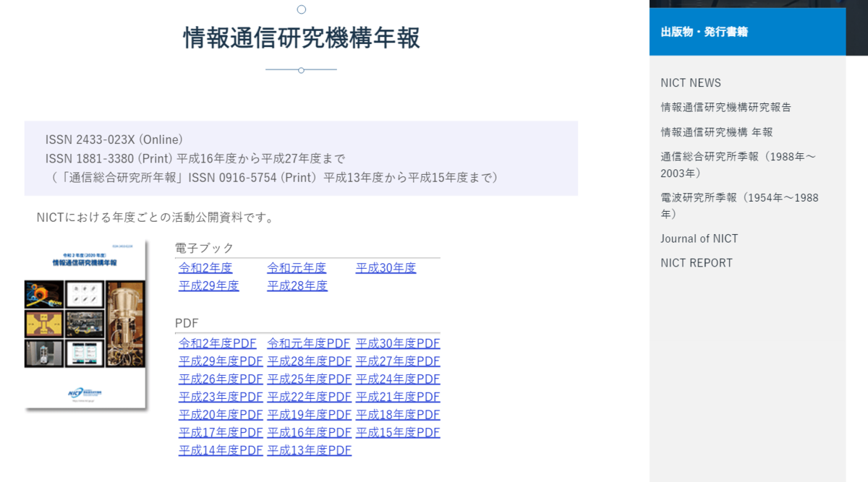Download the 平成29年度PDF
Image resolution: width=868 pixels, height=482 pixels.
[x=221, y=361]
